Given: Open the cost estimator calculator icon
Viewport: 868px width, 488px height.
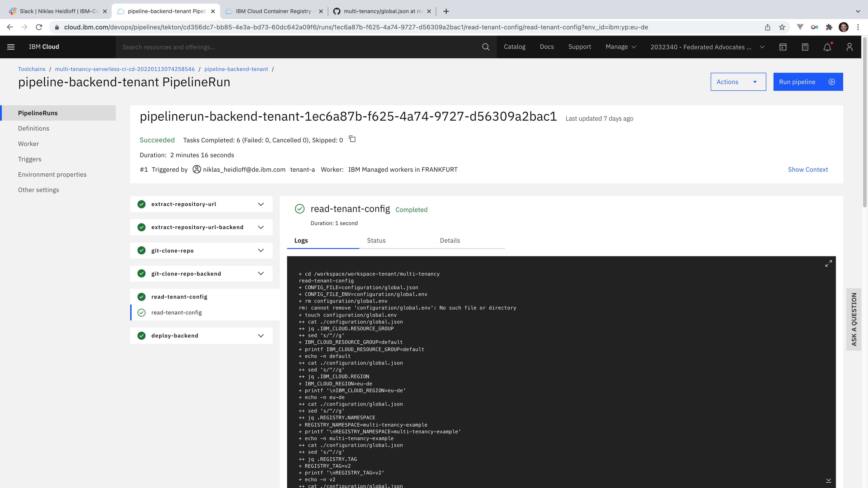Looking at the screenshot, I should [805, 47].
